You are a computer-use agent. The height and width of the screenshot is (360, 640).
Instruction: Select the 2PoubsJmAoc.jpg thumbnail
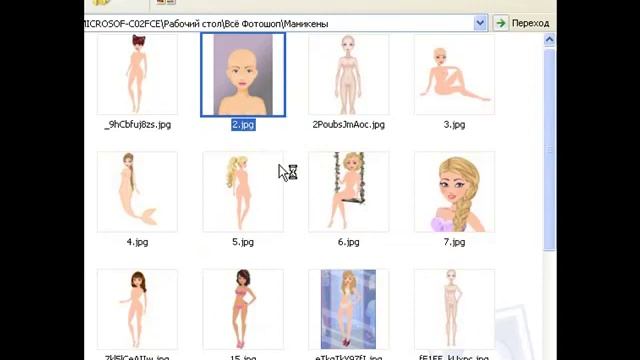coord(349,74)
